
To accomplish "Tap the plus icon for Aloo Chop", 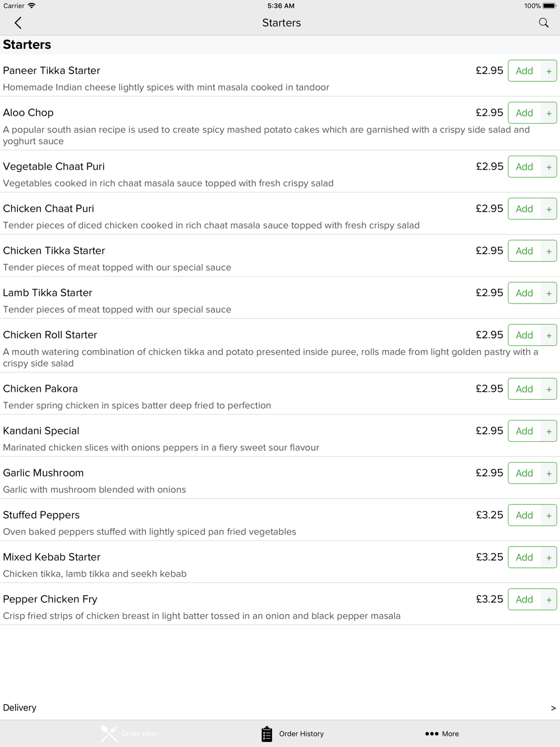I will 549,113.
